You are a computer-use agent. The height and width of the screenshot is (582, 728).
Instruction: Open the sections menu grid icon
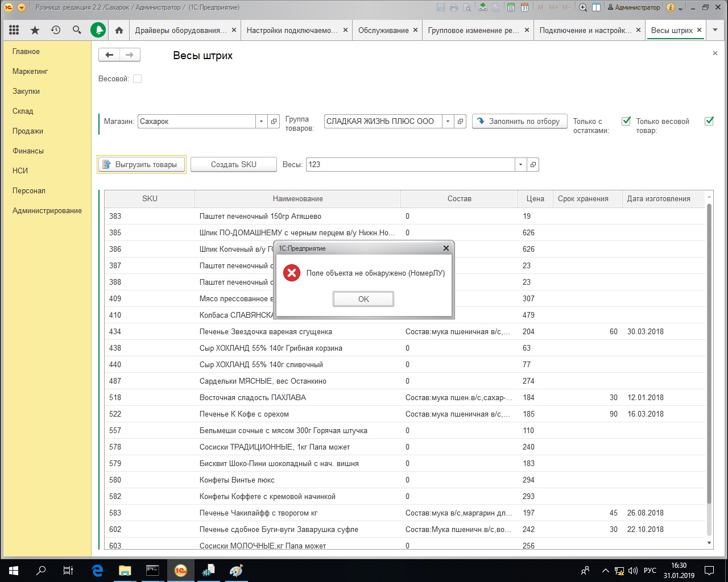pyautogui.click(x=14, y=30)
